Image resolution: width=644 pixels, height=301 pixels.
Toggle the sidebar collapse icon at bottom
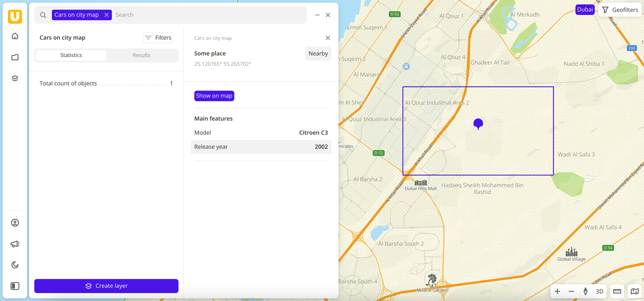pyautogui.click(x=15, y=286)
